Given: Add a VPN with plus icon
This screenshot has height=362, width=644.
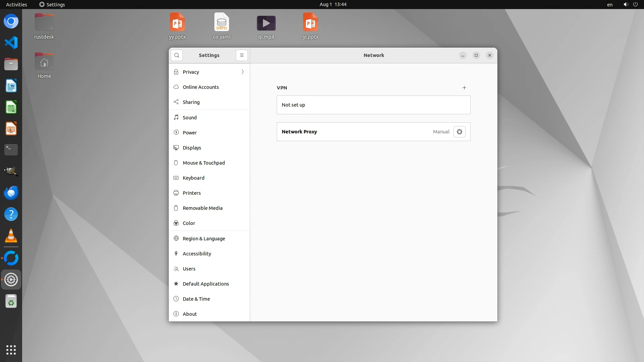Looking at the screenshot, I should (x=464, y=88).
